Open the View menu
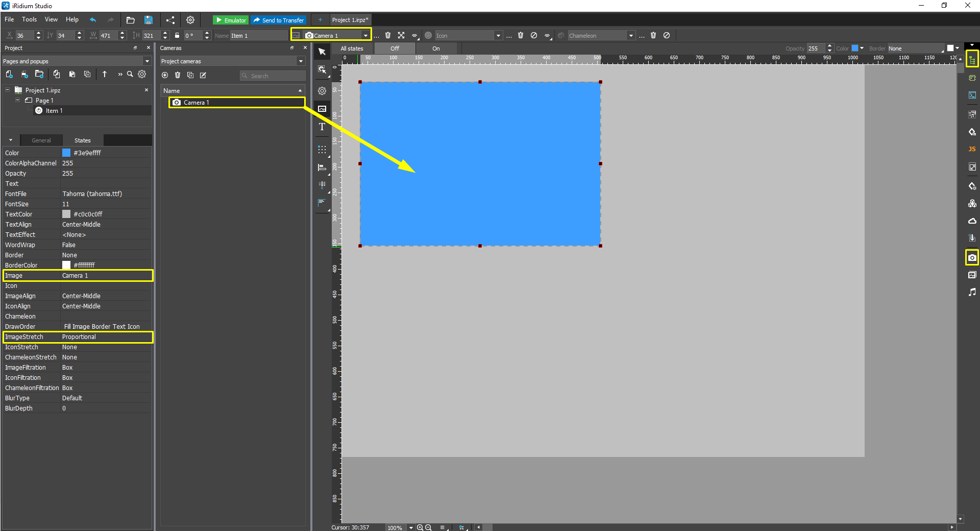 click(x=51, y=19)
